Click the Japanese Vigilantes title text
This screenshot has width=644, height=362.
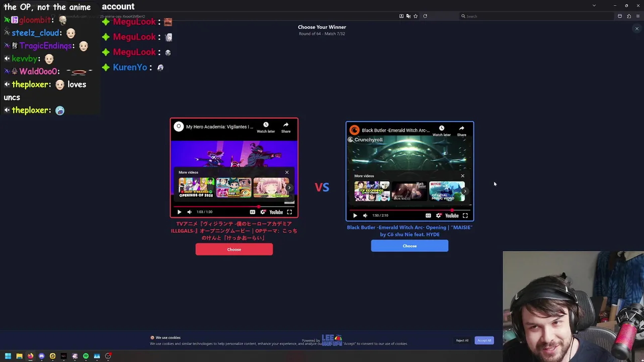234,231
